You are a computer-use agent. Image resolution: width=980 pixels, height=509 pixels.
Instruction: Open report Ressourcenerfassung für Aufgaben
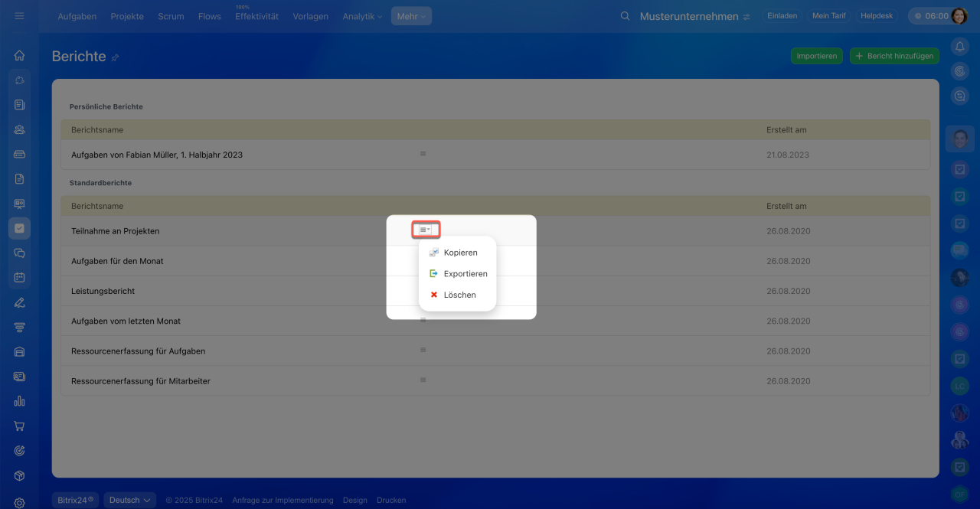click(139, 351)
